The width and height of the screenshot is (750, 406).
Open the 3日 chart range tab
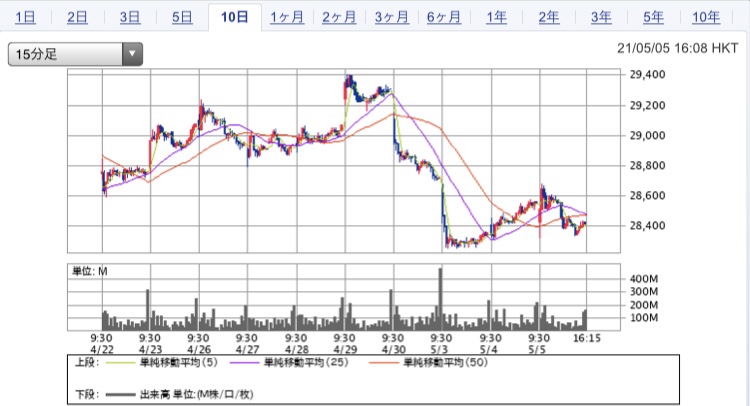click(130, 17)
